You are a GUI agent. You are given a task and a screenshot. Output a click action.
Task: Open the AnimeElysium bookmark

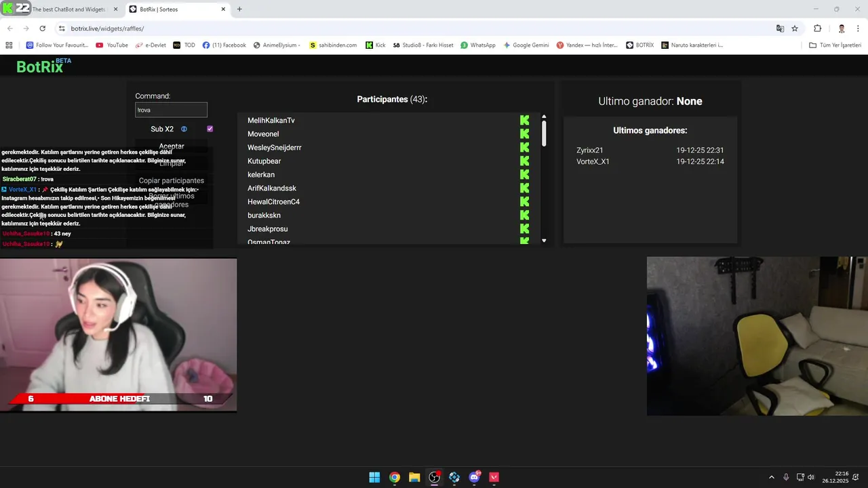coord(277,45)
